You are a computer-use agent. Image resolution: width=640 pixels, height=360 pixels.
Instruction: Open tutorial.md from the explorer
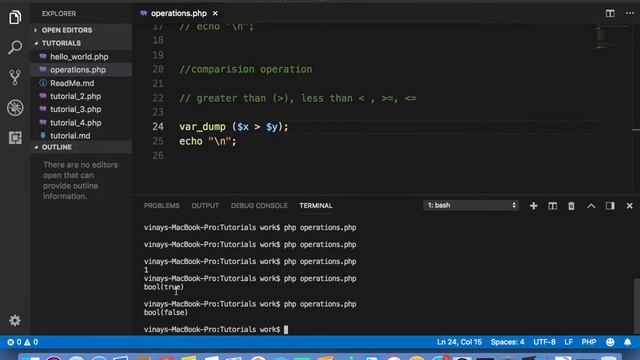tap(70, 136)
